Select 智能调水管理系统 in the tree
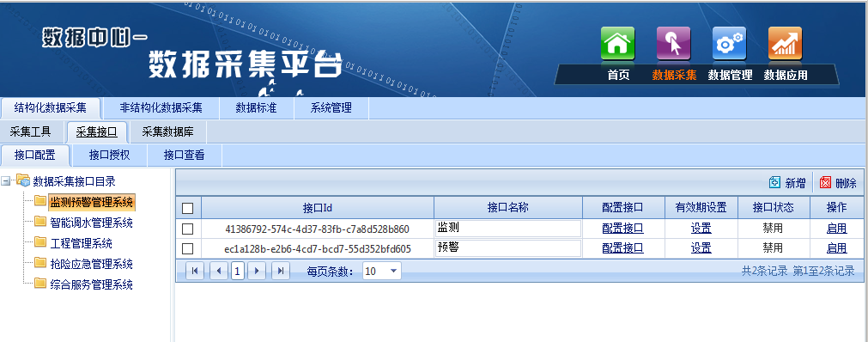Image resolution: width=868 pixels, height=342 pixels. point(91,223)
